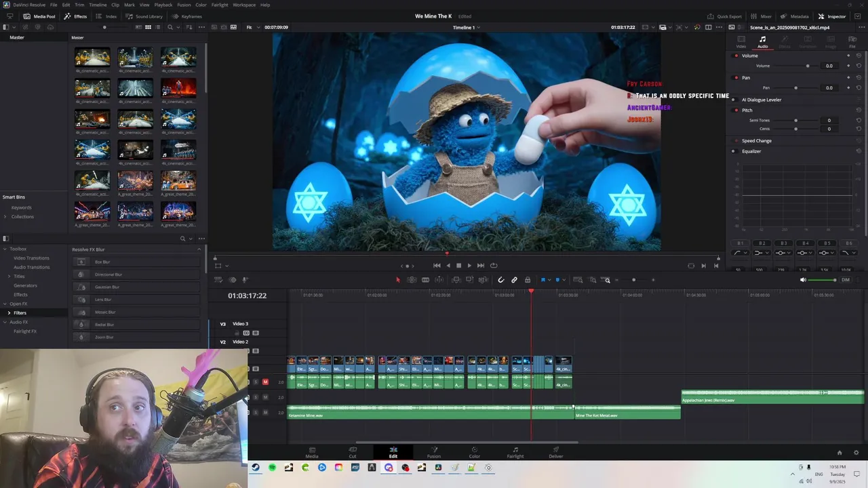The image size is (868, 488).
Task: Add keyframe for Pan section
Action: click(x=848, y=77)
